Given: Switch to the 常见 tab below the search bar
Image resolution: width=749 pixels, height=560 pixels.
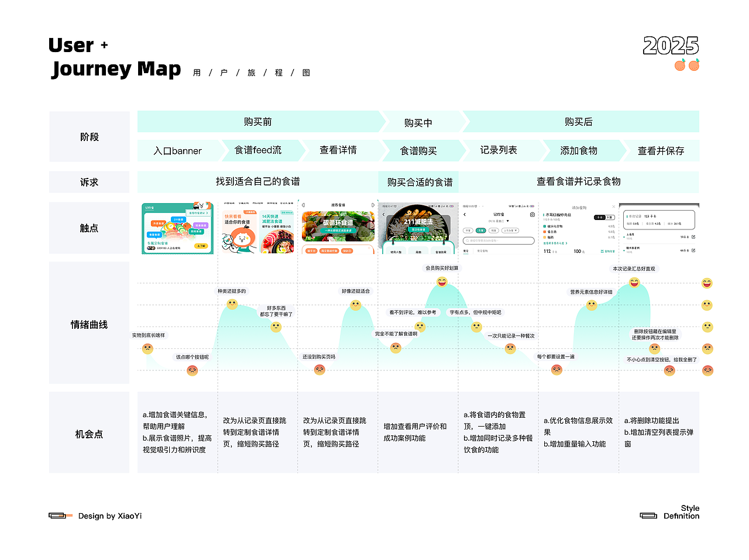Looking at the screenshot, I should (465, 251).
